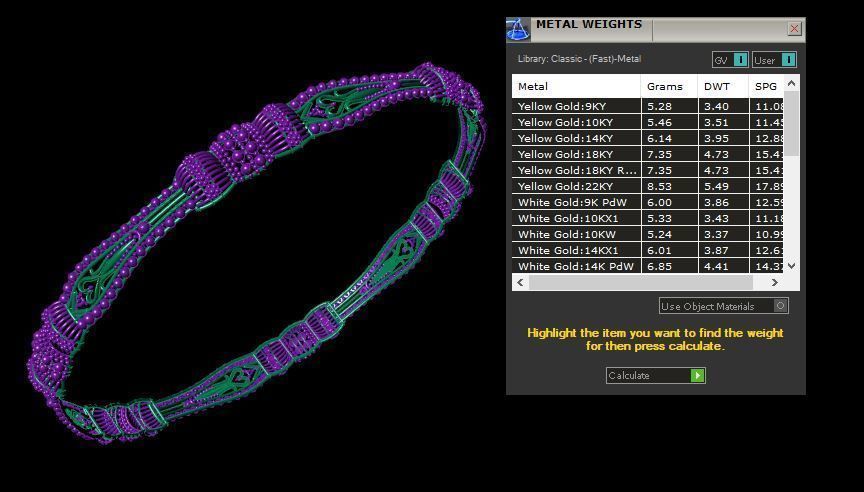This screenshot has height=492, width=864.
Task: Select the Yellow Gold:9KY row
Action: point(648,106)
